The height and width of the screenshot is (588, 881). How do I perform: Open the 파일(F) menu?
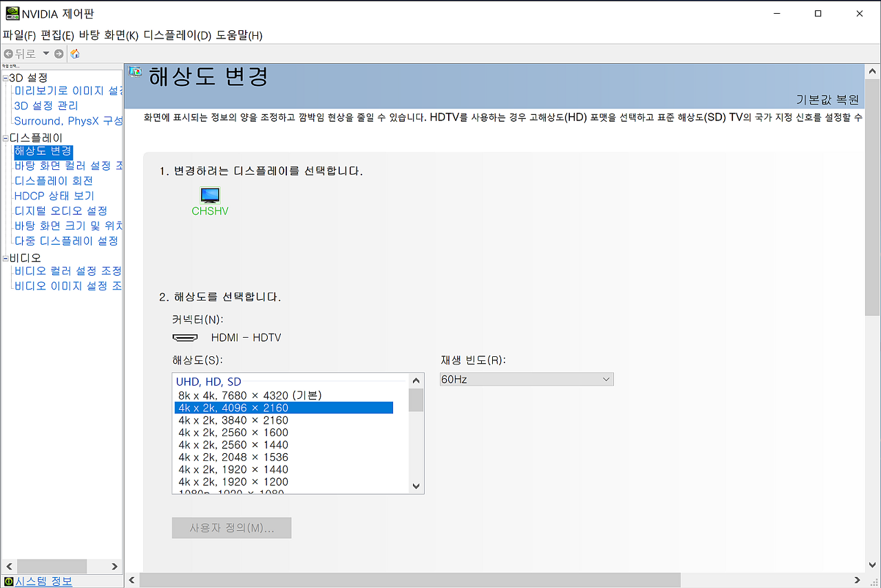pos(19,35)
